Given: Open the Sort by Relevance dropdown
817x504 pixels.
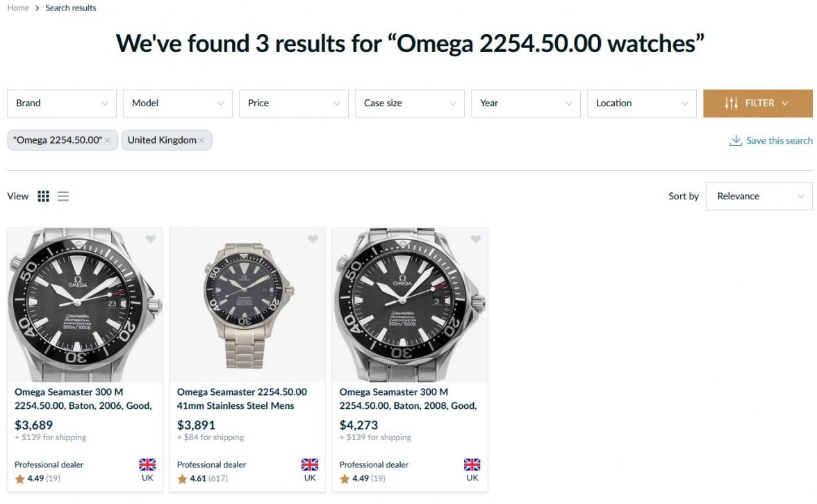Looking at the screenshot, I should coord(759,196).
